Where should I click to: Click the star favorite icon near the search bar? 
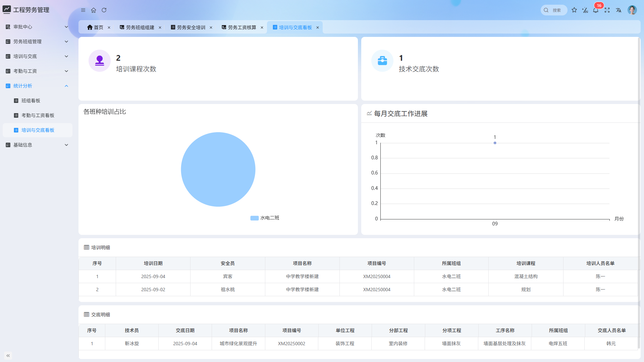574,10
